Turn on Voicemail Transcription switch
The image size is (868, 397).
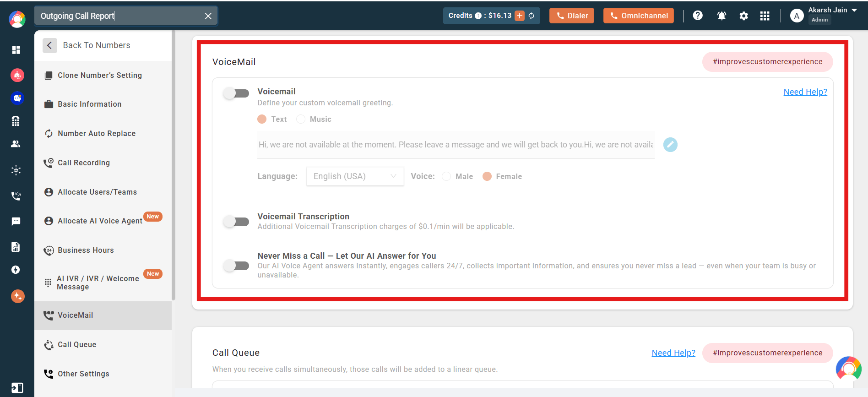236,222
